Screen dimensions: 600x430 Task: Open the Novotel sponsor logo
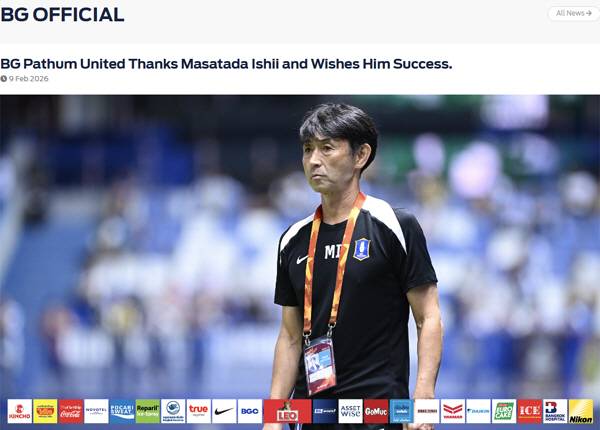pyautogui.click(x=96, y=411)
